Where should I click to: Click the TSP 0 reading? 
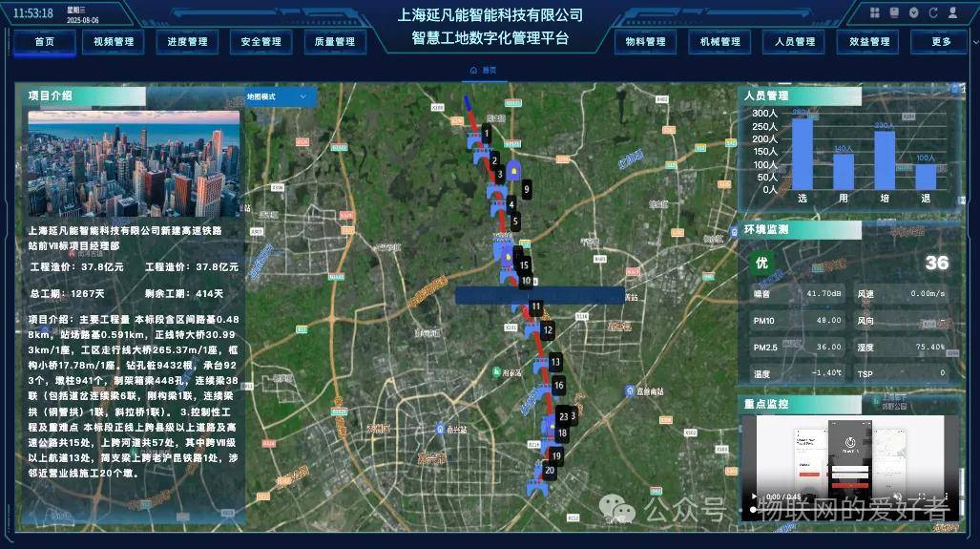point(901,373)
